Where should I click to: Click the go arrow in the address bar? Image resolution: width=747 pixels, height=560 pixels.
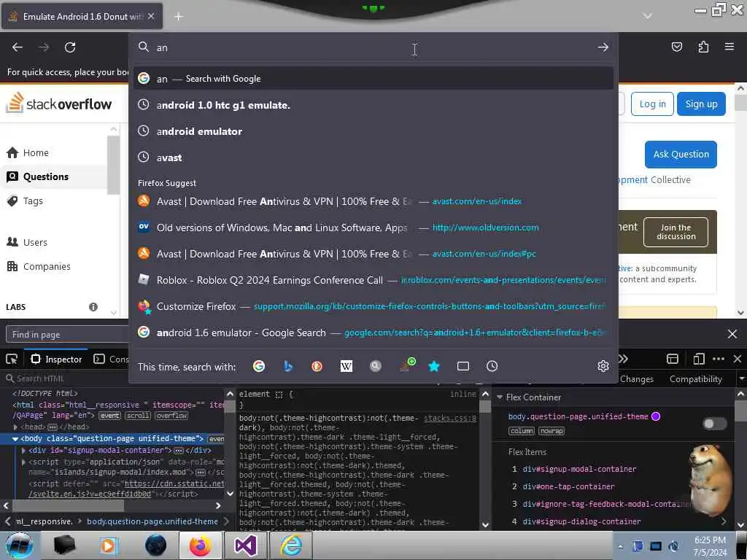pyautogui.click(x=603, y=47)
